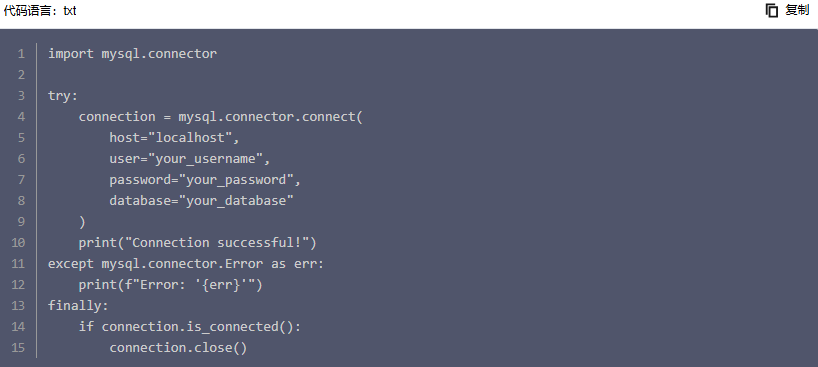Screen dimensions: 818x367
Task: Click the mysql.connector.connect( call
Action: (x=270, y=117)
